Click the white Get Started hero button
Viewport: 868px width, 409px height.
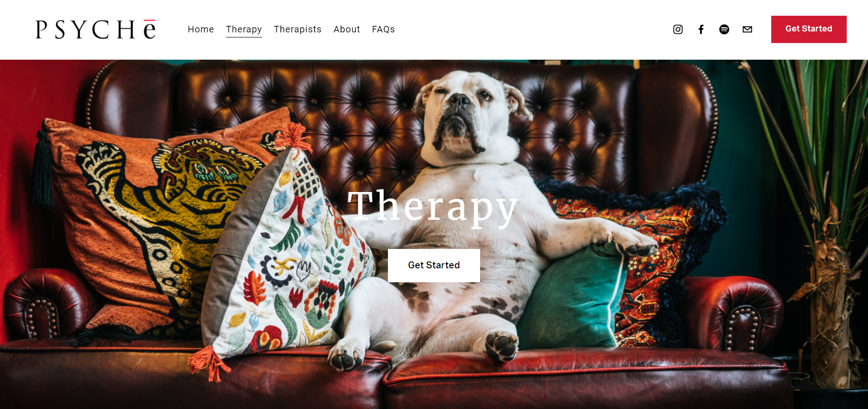point(434,265)
